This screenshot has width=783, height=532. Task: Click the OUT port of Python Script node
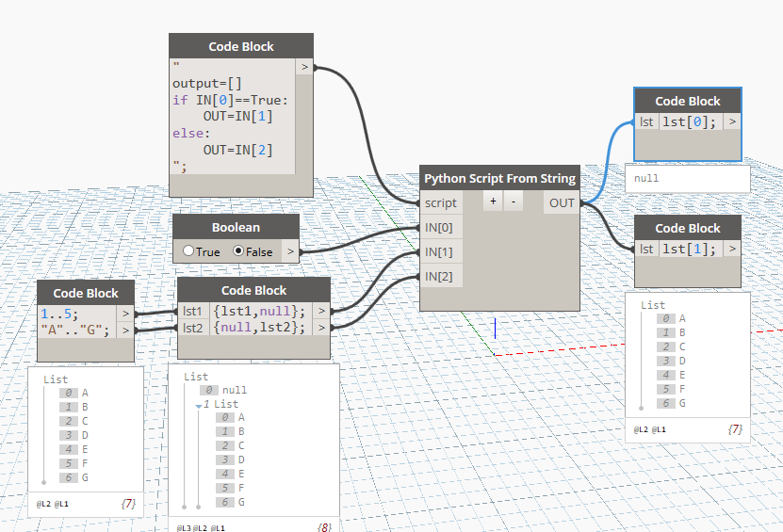pyautogui.click(x=562, y=202)
